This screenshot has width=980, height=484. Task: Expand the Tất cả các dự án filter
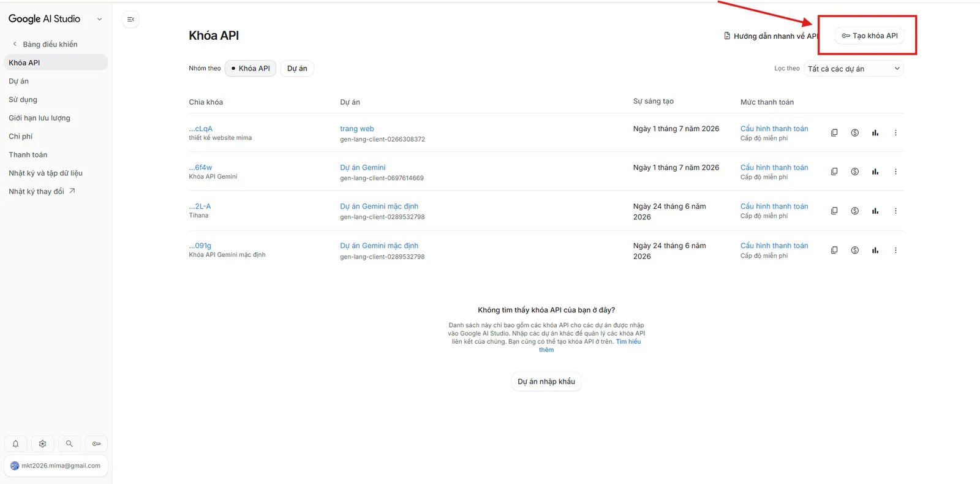(854, 69)
